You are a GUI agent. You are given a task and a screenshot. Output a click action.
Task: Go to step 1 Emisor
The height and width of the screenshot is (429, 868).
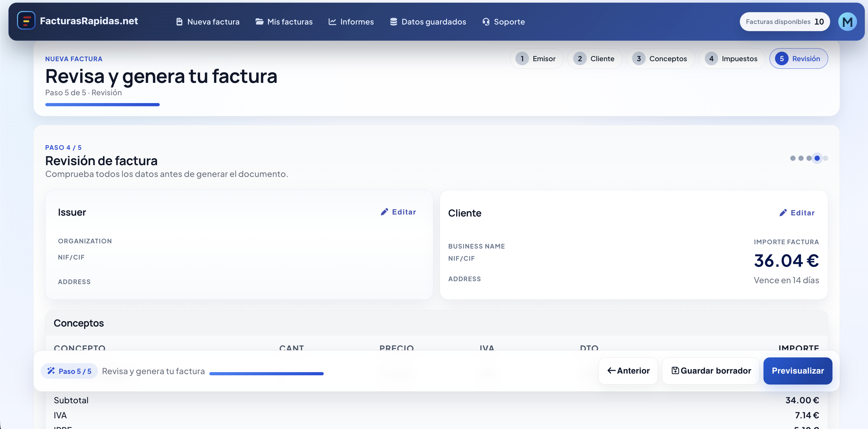tap(537, 59)
